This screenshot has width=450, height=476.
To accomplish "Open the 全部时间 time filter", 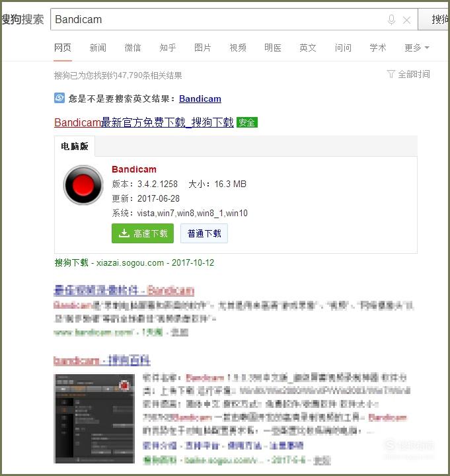I will [408, 74].
